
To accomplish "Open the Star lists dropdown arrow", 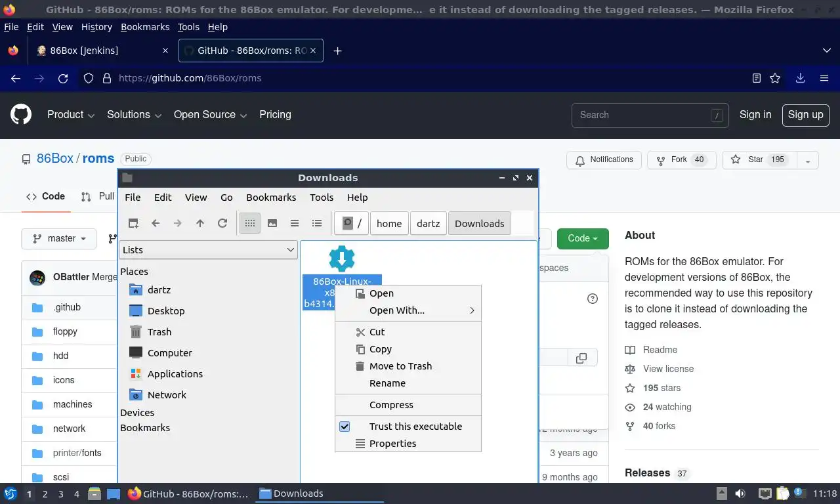I will [807, 160].
